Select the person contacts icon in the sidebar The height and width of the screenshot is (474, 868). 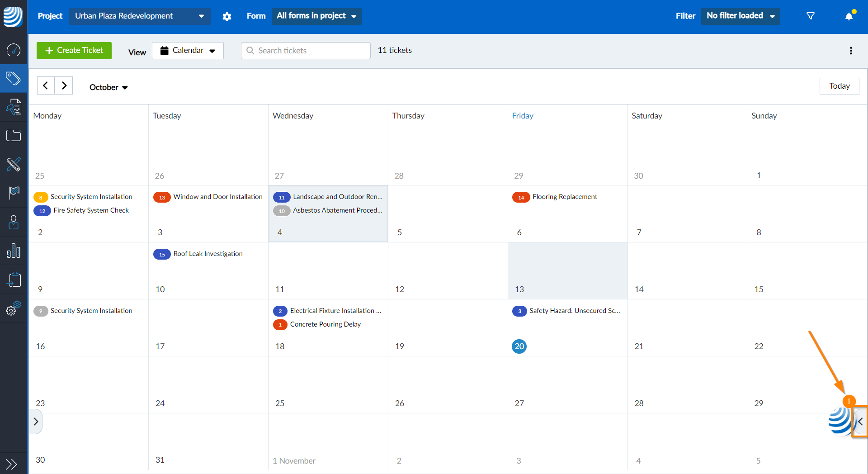[14, 222]
